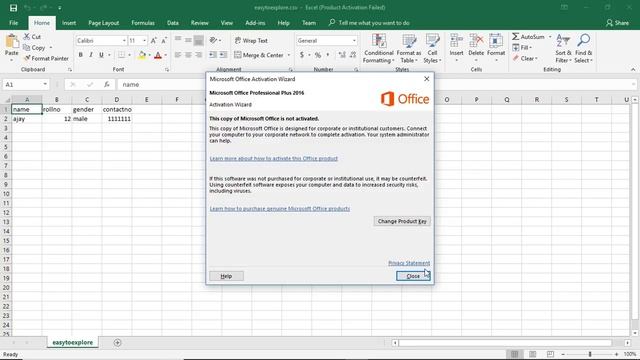Click Tell me what you want to do
Image resolution: width=640 pixels, height=360 pixels.
coord(369,23)
